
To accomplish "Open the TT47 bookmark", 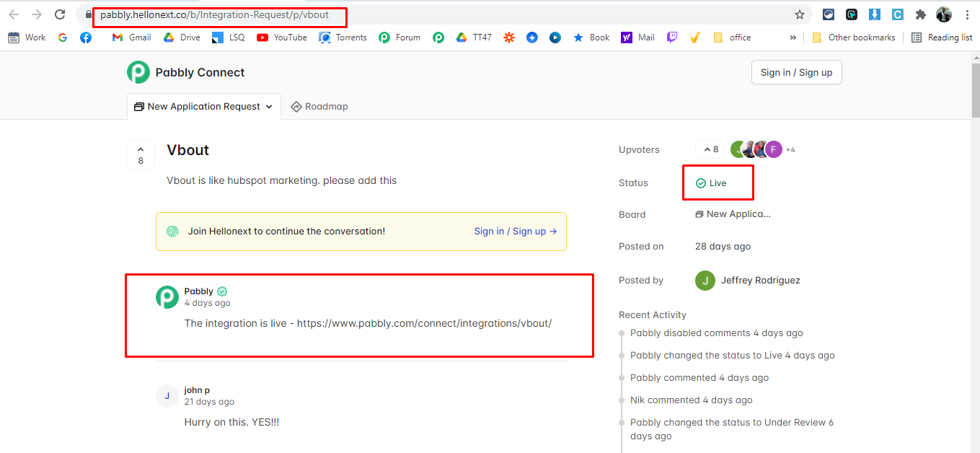I will pyautogui.click(x=474, y=38).
